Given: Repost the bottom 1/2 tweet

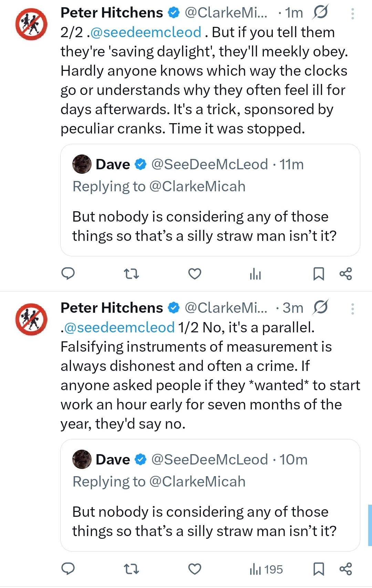Looking at the screenshot, I should pyautogui.click(x=131, y=569).
